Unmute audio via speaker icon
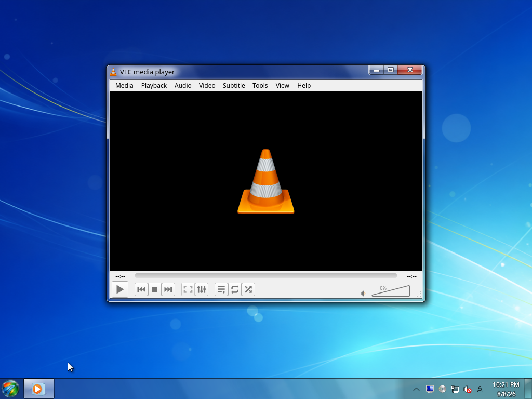This screenshot has width=532, height=399. click(363, 294)
